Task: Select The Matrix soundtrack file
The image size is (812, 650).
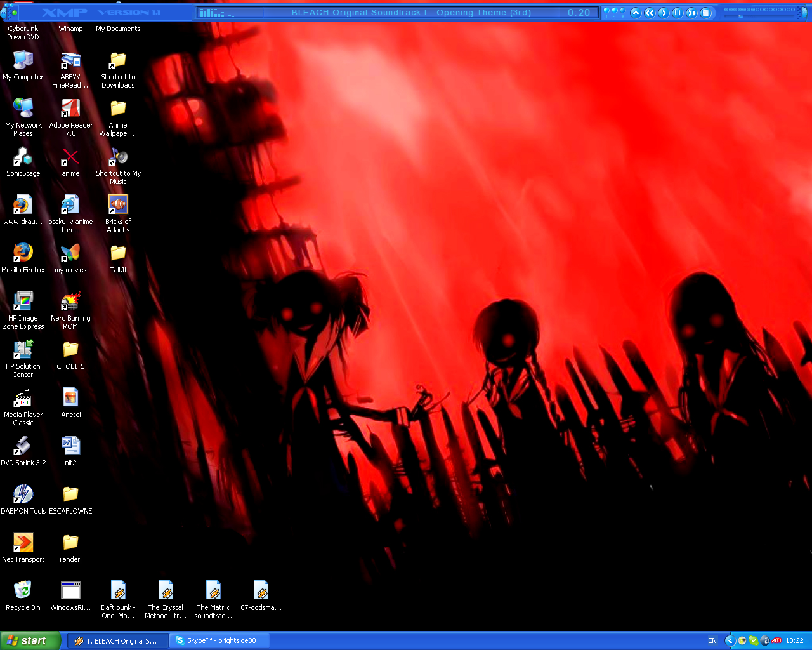Action: pos(213,600)
